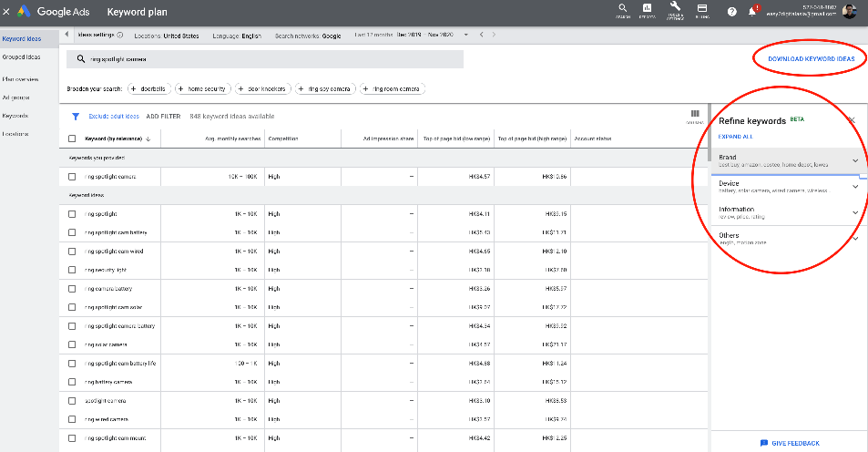Open the Grouped ideas tab
This screenshot has height=452, width=868.
click(21, 57)
